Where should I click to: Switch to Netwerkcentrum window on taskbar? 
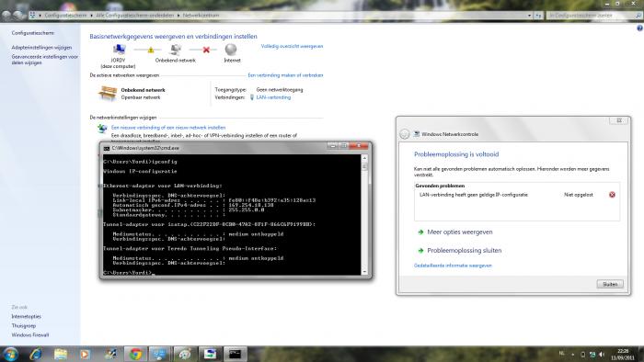pyautogui.click(x=160, y=354)
